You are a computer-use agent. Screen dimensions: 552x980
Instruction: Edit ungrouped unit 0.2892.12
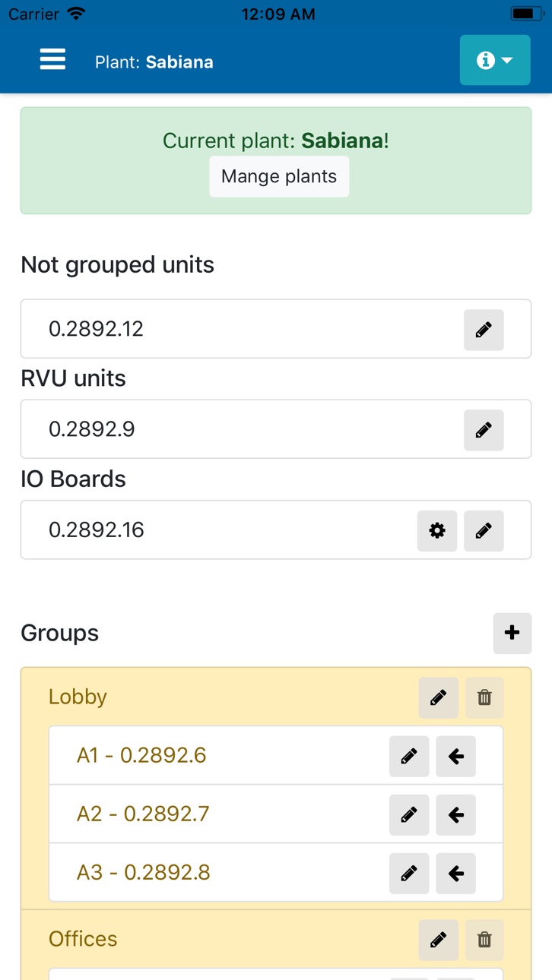click(x=484, y=330)
